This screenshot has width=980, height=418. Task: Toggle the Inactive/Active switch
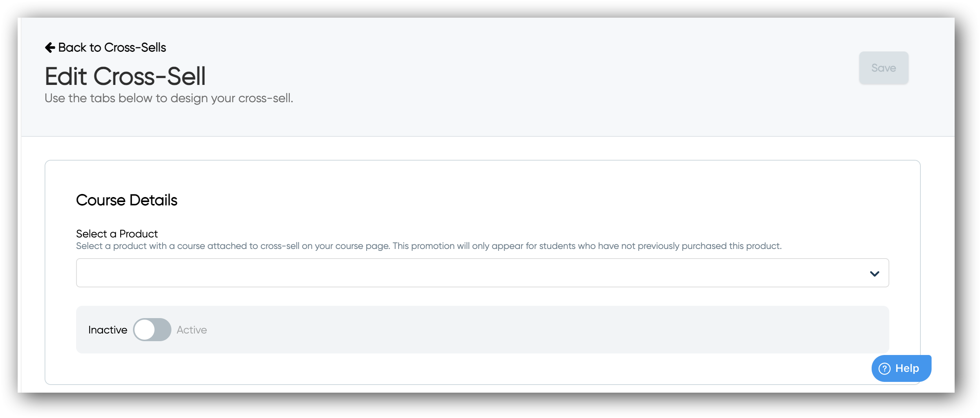pos(152,330)
